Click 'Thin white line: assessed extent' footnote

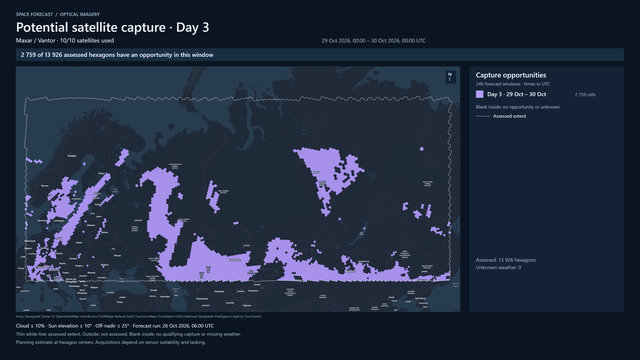coord(128,334)
